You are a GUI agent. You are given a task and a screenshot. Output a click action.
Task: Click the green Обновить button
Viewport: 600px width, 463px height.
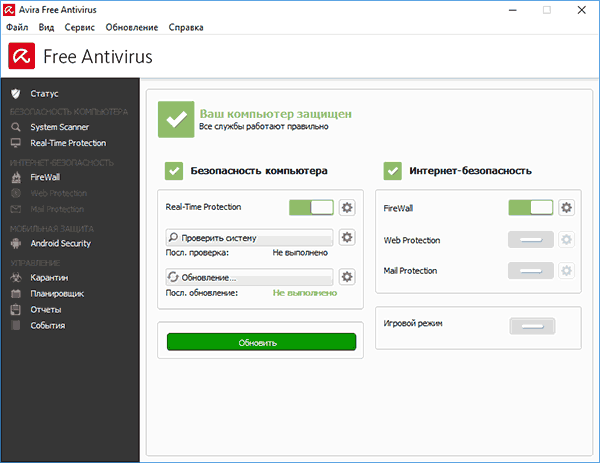[x=260, y=342]
